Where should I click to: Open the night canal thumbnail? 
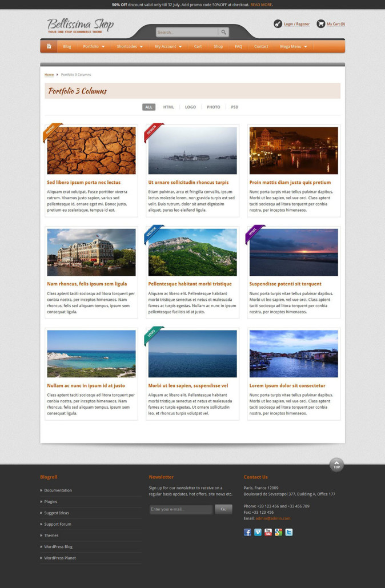click(x=294, y=150)
